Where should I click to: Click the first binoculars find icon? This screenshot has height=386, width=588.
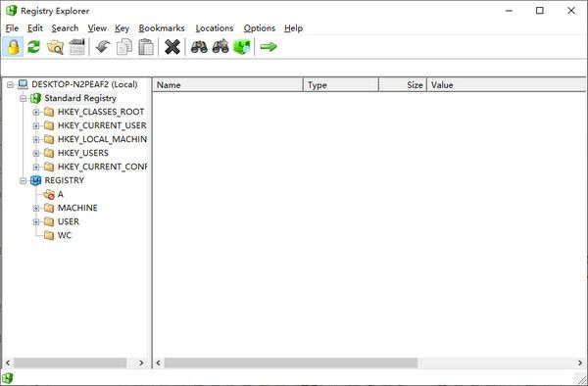[x=199, y=47]
